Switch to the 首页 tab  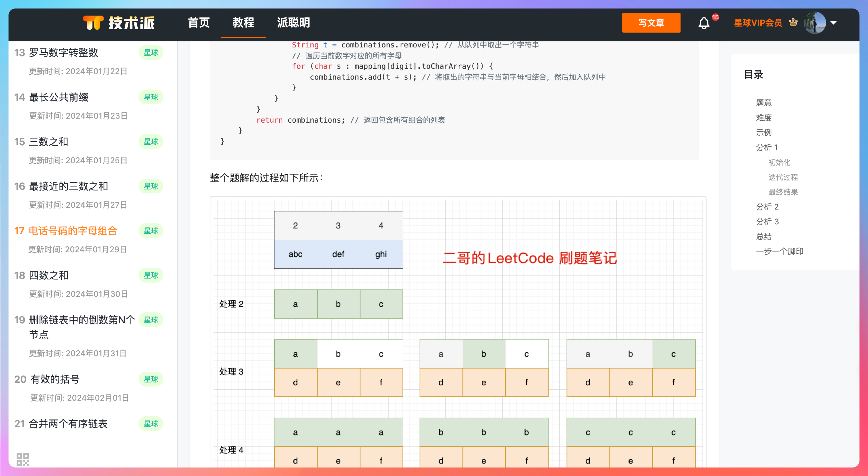click(199, 23)
